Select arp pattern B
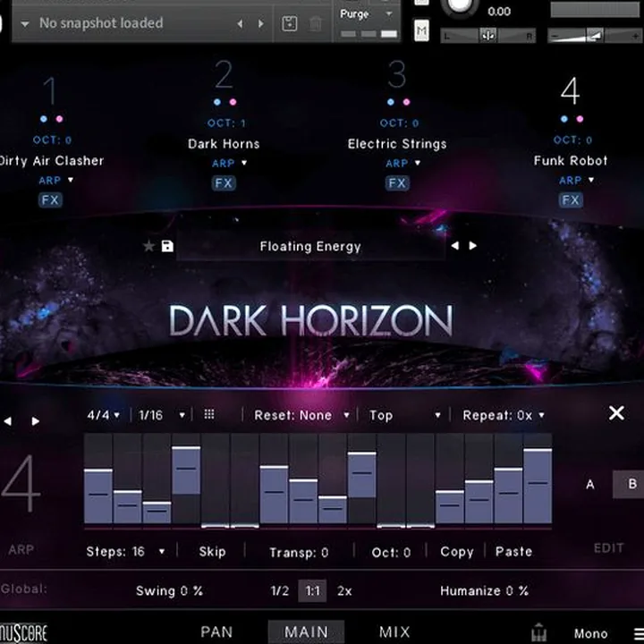The width and height of the screenshot is (644, 644). point(629,484)
